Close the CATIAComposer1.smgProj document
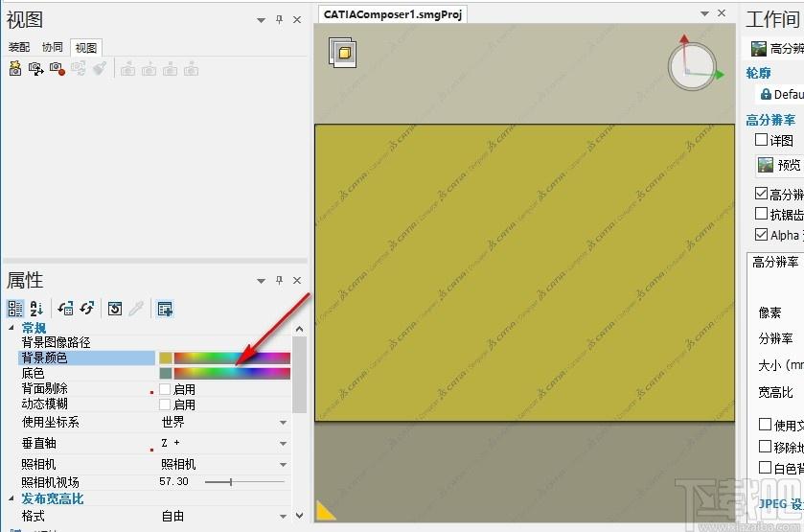The height and width of the screenshot is (532, 804). click(722, 12)
